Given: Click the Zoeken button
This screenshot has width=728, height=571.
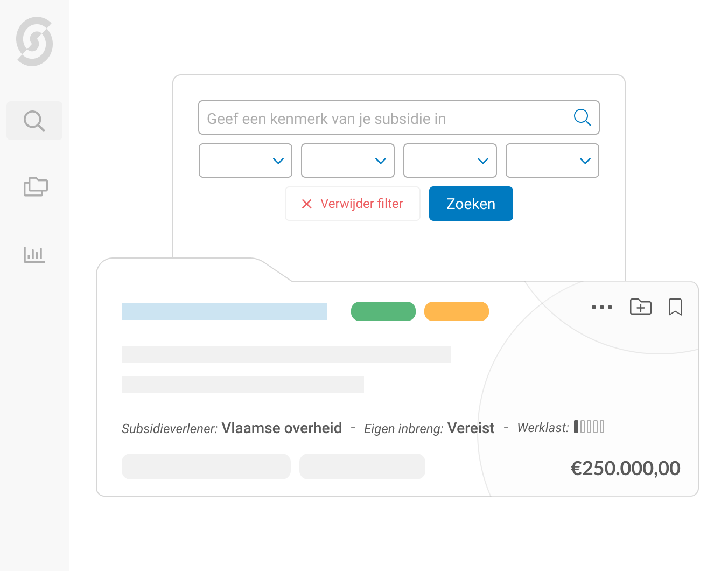Looking at the screenshot, I should click(471, 204).
